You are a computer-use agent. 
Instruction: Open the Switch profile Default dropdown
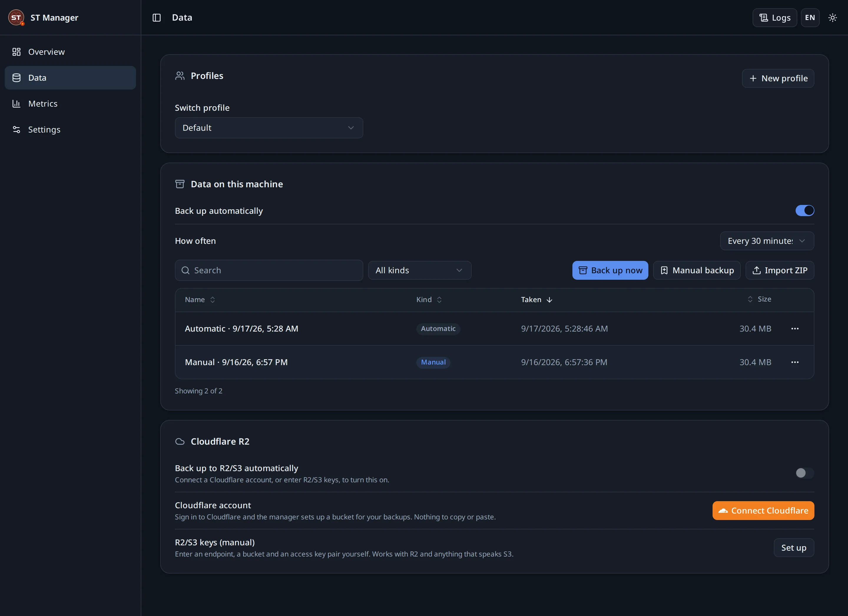click(x=269, y=128)
